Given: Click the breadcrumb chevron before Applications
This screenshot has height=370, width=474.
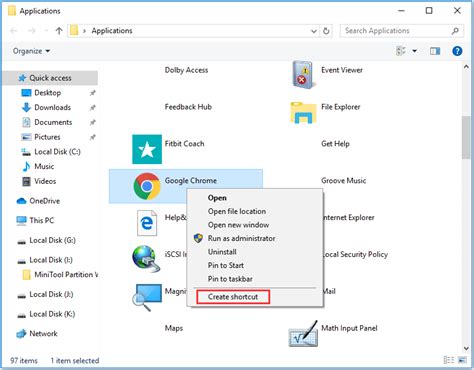Looking at the screenshot, I should click(x=84, y=31).
